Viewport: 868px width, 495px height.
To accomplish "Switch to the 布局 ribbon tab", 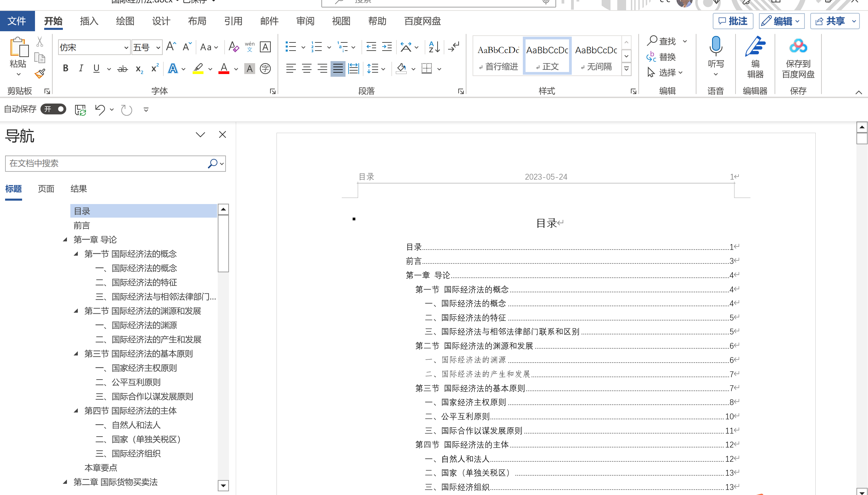I will tap(197, 21).
